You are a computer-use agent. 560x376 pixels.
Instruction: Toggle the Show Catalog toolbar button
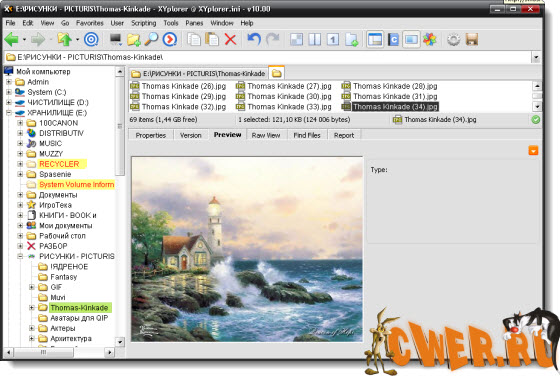[393, 39]
